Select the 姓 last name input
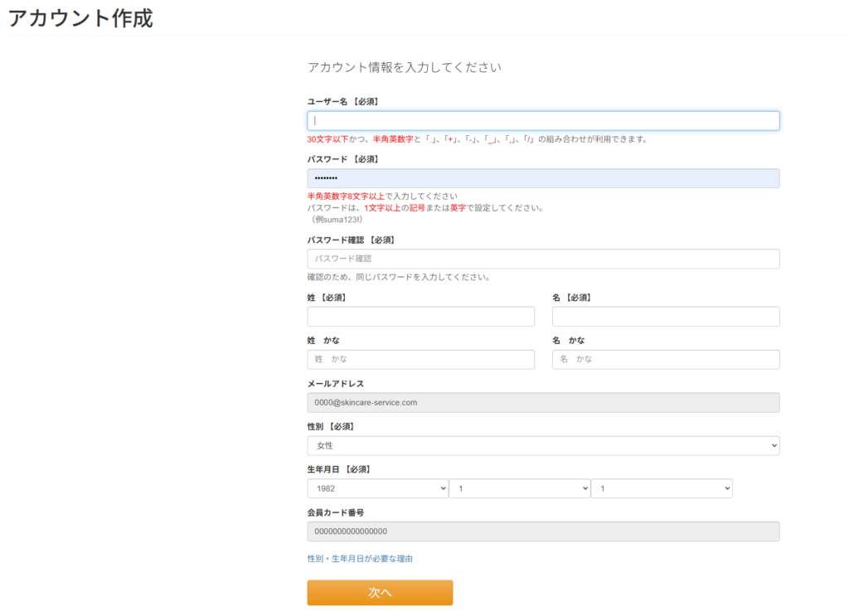The width and height of the screenshot is (849, 616). coord(420,317)
